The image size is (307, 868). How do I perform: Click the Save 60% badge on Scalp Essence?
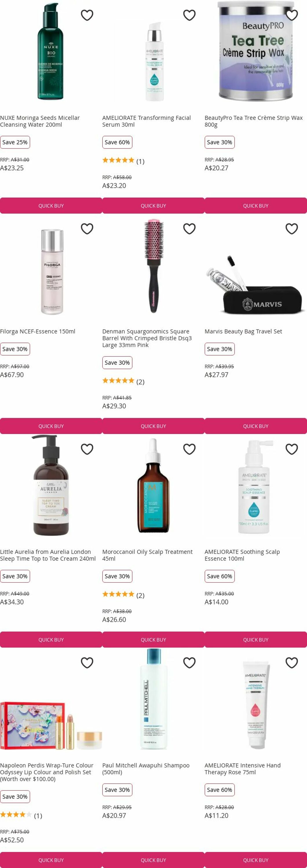pos(220,576)
